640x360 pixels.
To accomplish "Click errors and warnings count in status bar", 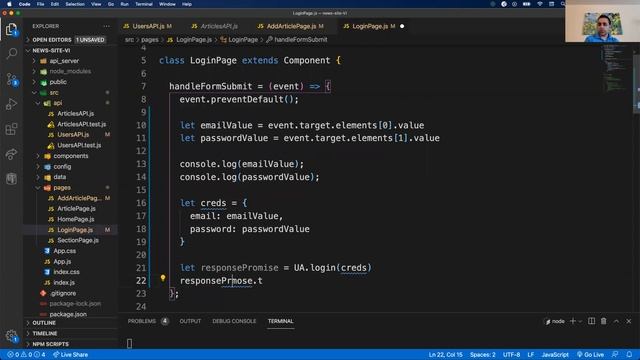I will (x=27, y=355).
